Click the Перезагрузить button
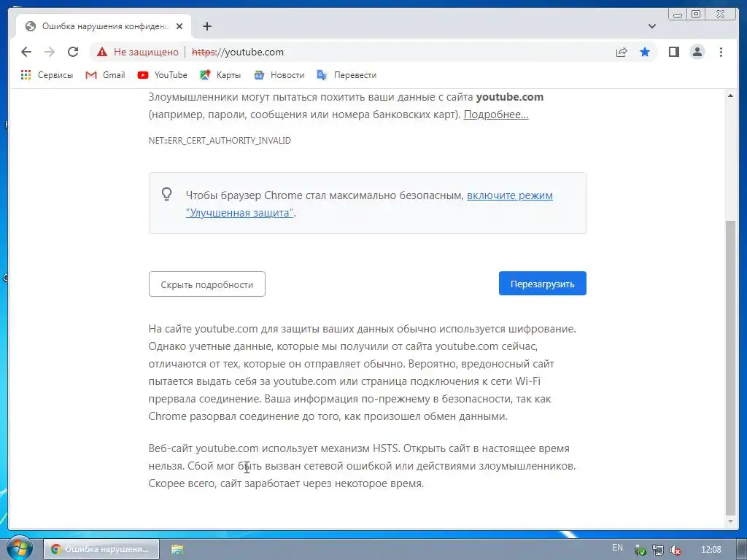 click(542, 284)
